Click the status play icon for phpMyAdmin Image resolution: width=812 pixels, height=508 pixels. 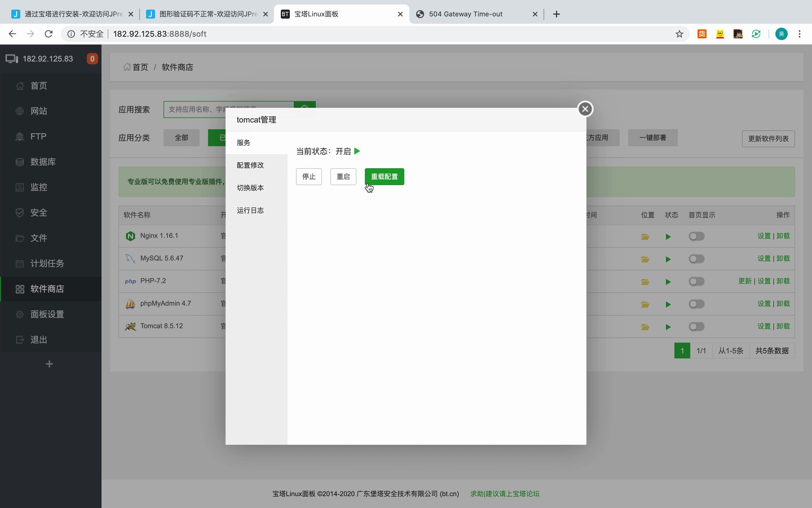pyautogui.click(x=668, y=305)
